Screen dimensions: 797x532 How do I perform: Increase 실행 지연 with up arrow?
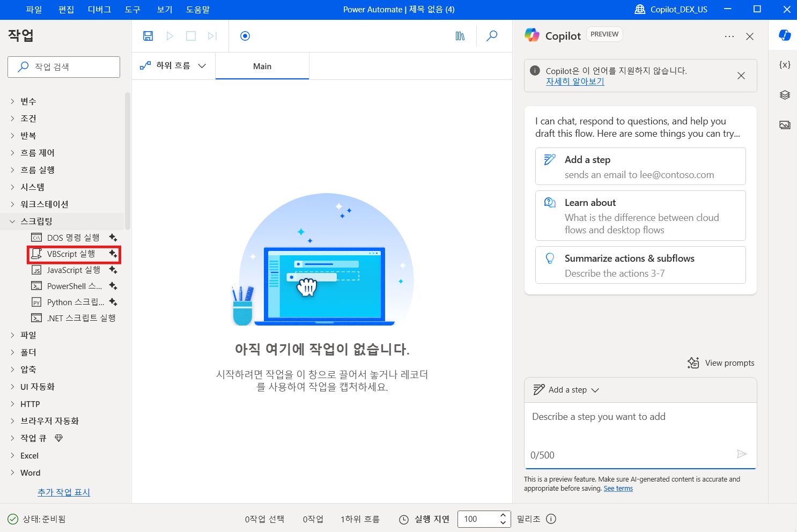(x=503, y=515)
